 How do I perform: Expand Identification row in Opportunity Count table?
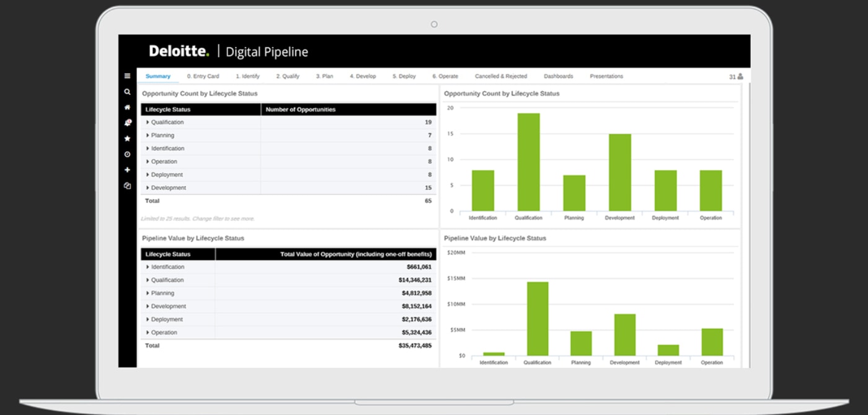[148, 148]
